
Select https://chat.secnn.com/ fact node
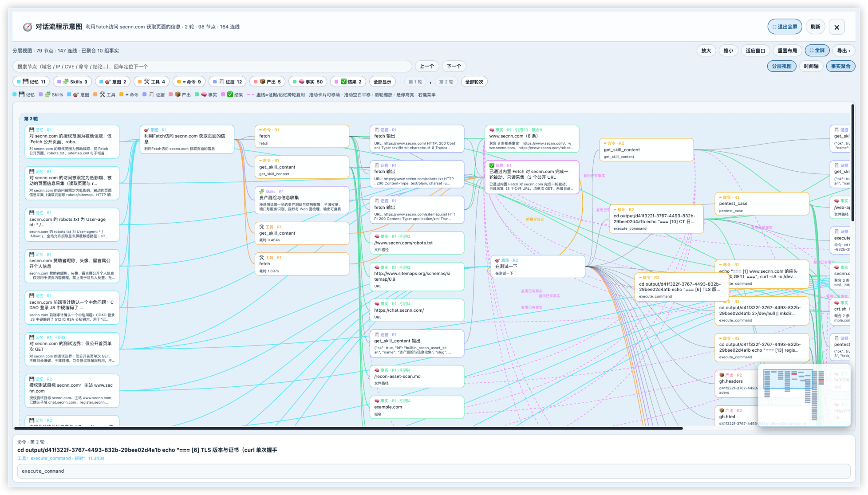tap(417, 310)
